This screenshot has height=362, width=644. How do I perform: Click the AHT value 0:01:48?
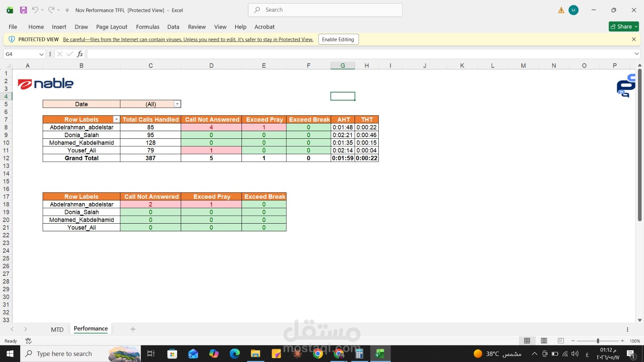[x=343, y=128]
